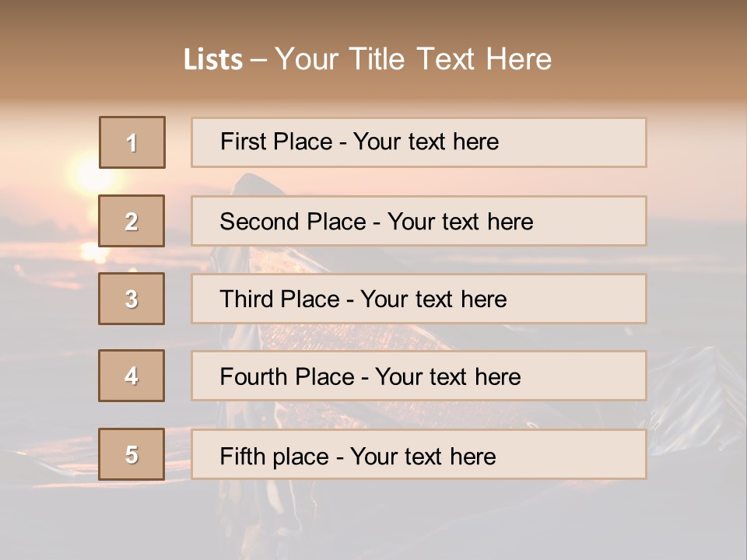Click the blank right end of the First Place text box
Screen dimensions: 747x560
coord(591,142)
